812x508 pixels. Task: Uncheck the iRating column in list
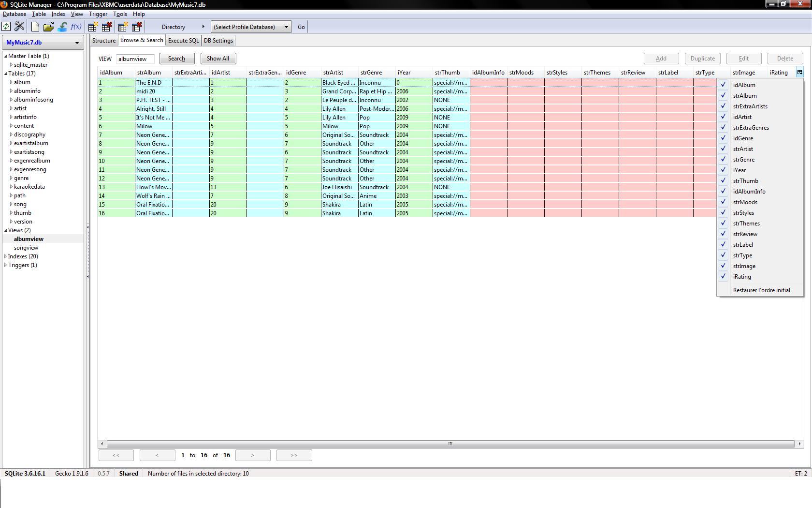pyautogui.click(x=724, y=276)
